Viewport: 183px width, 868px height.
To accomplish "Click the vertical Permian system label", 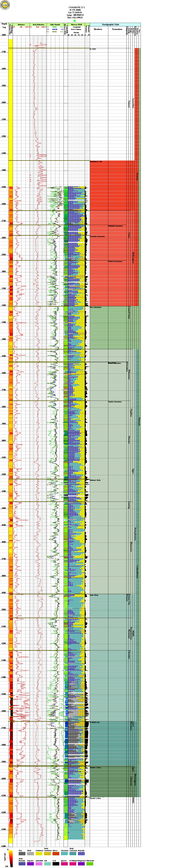I will (137, 177).
